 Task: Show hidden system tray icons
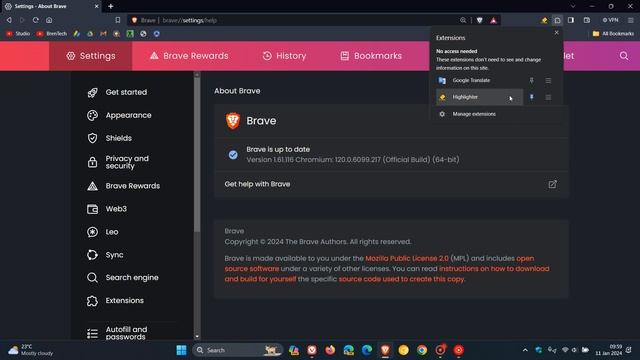click(x=525, y=350)
